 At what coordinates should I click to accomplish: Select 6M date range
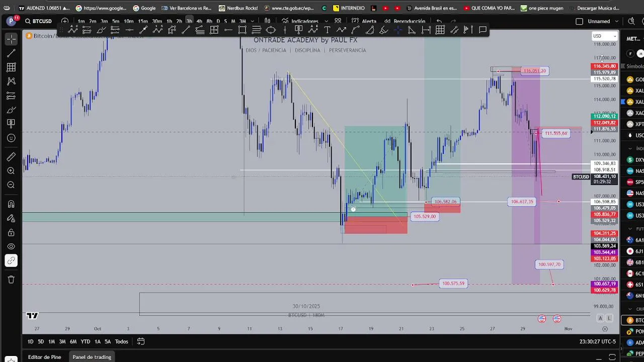click(73, 341)
